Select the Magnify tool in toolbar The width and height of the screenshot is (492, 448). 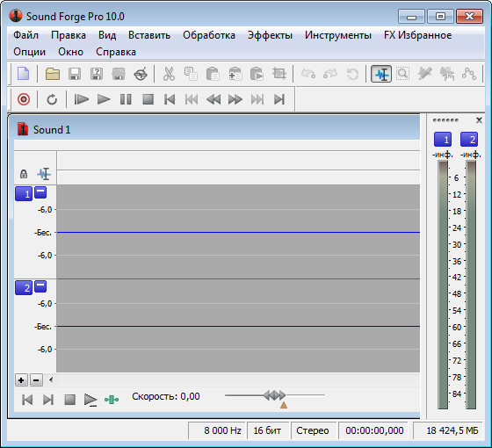pyautogui.click(x=402, y=74)
